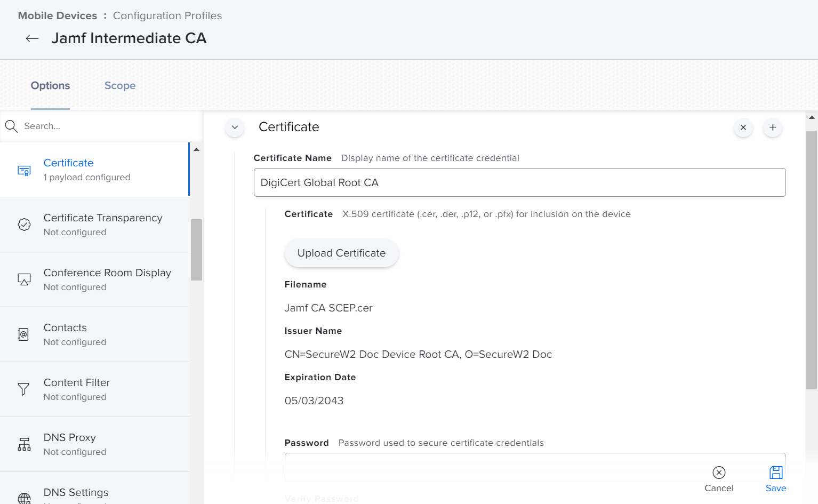Screen dimensions: 818x504
Task: Remove certificate payload with the X button
Action: (743, 127)
